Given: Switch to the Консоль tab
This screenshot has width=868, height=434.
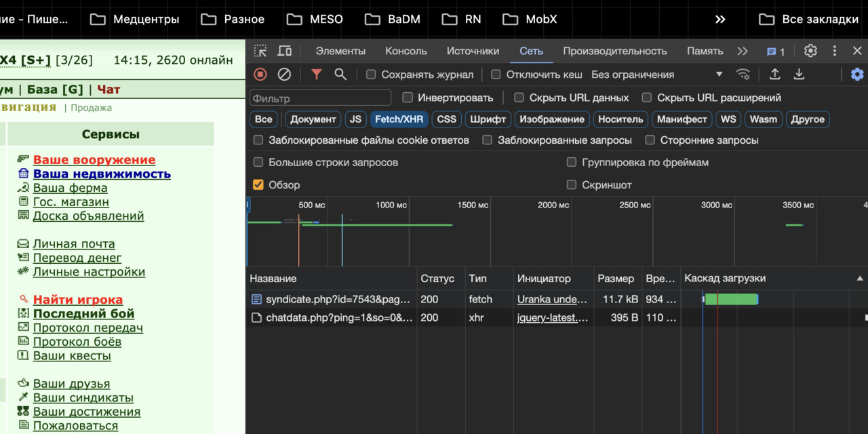Looking at the screenshot, I should pyautogui.click(x=406, y=51).
